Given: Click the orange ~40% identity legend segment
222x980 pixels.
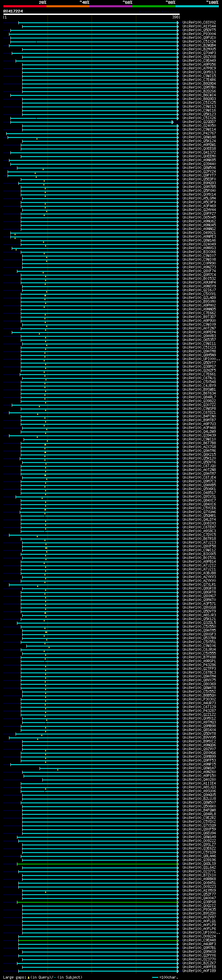Looking at the screenshot, I should 68,6.
